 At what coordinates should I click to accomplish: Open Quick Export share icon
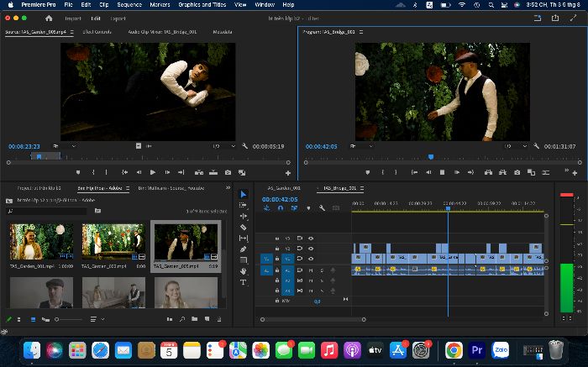(555, 18)
